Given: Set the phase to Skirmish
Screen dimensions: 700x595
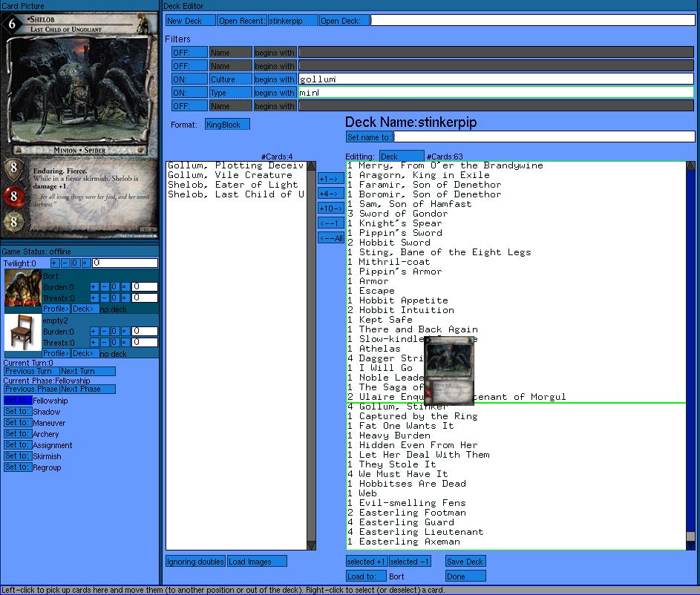Looking at the screenshot, I should click(x=18, y=456).
